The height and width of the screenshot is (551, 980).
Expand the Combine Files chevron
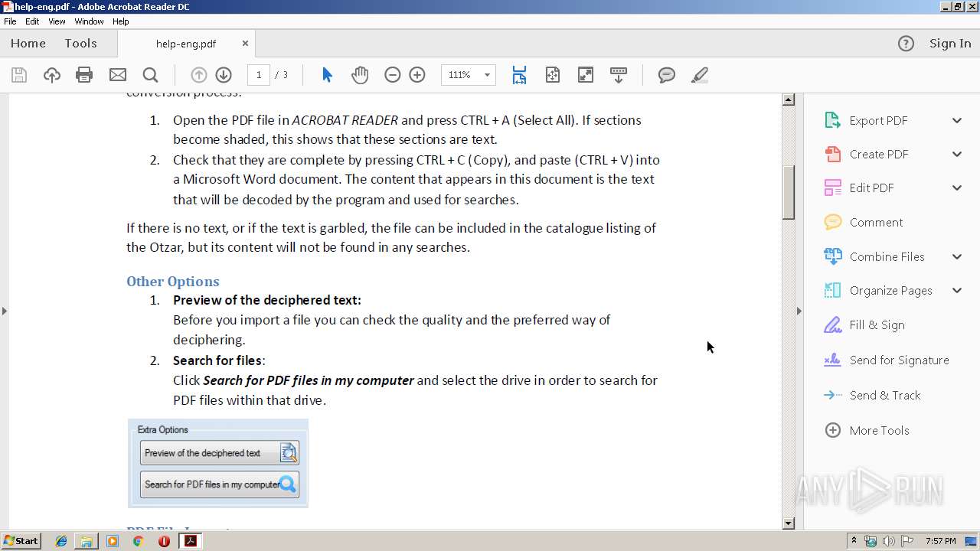coord(957,256)
